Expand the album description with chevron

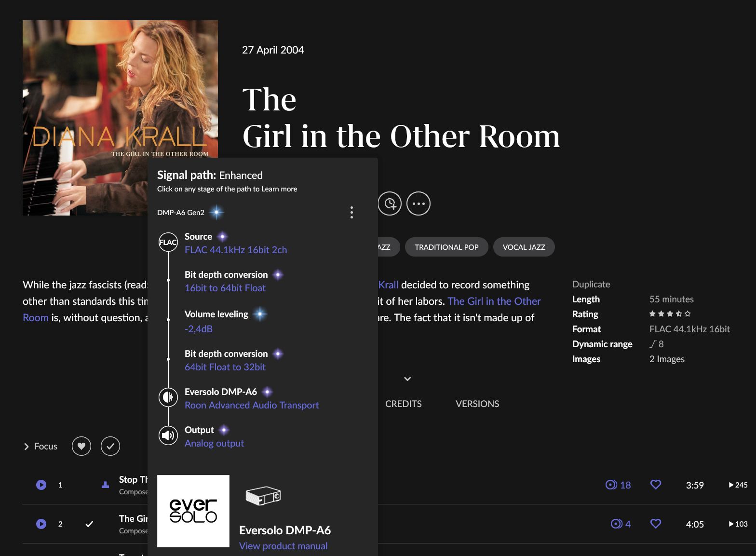407,379
